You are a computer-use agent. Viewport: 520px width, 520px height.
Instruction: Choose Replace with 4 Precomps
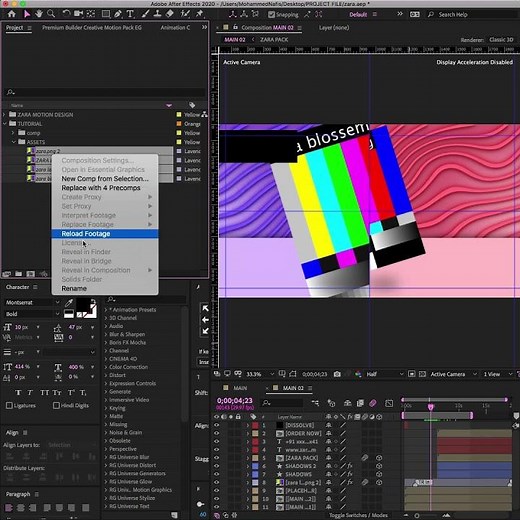tap(105, 188)
